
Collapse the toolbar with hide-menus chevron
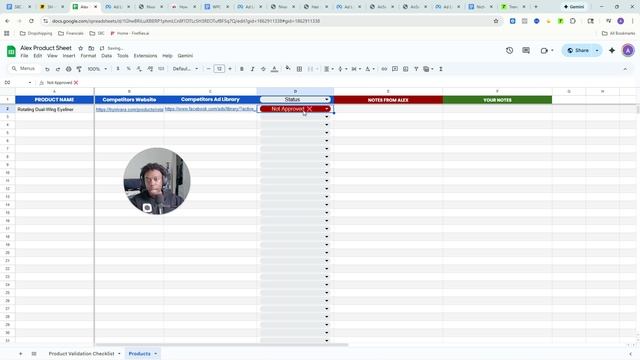point(625,69)
